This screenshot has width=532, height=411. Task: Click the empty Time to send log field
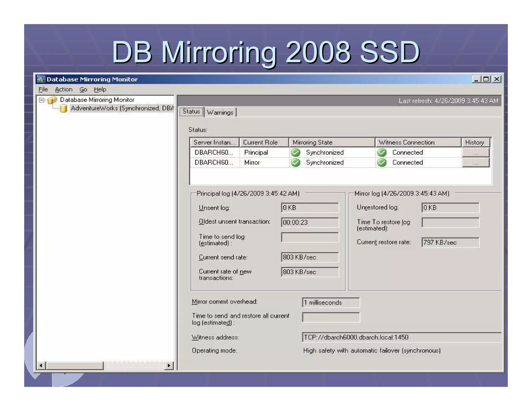point(310,237)
